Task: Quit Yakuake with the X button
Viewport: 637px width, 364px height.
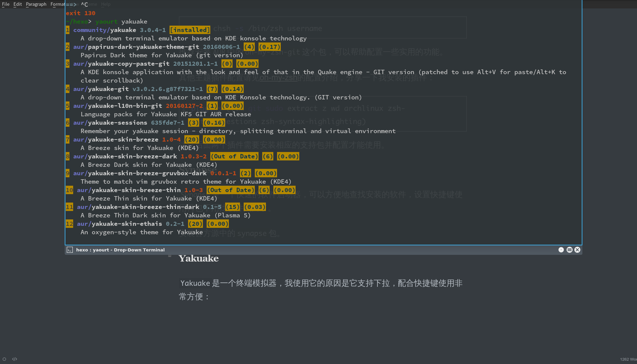Action: (577, 250)
